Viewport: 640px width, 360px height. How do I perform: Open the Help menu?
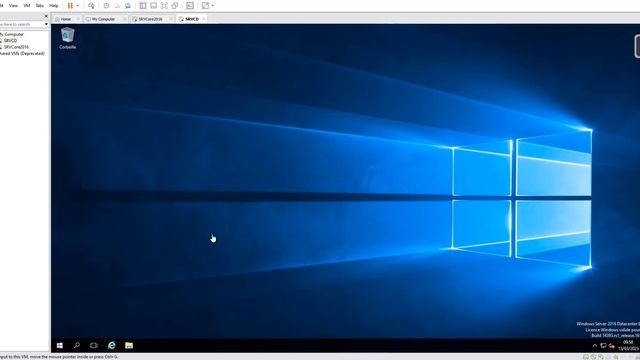(53, 6)
